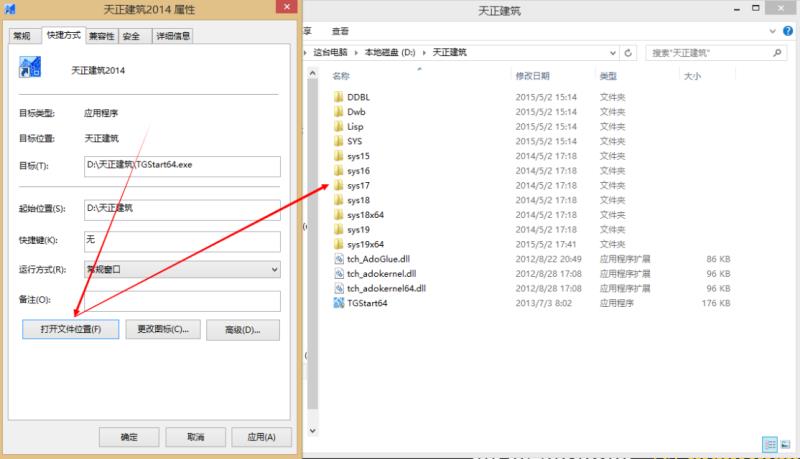Click 本地磁盘 (D:) in the address path
Viewport: 800px width, 459px height.
coord(390,53)
